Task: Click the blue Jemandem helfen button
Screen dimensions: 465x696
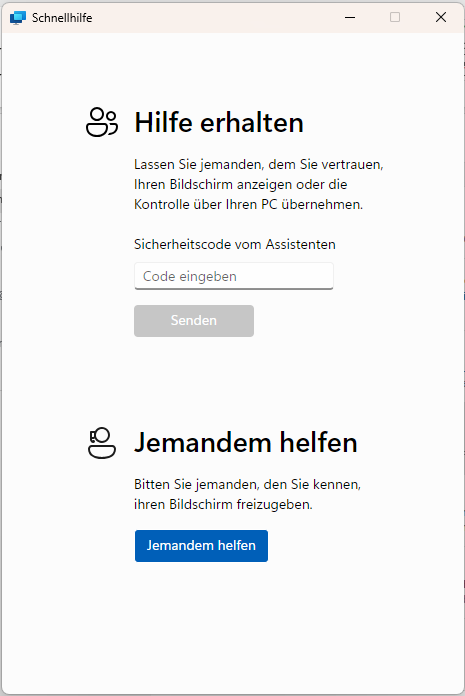Action: click(x=201, y=546)
